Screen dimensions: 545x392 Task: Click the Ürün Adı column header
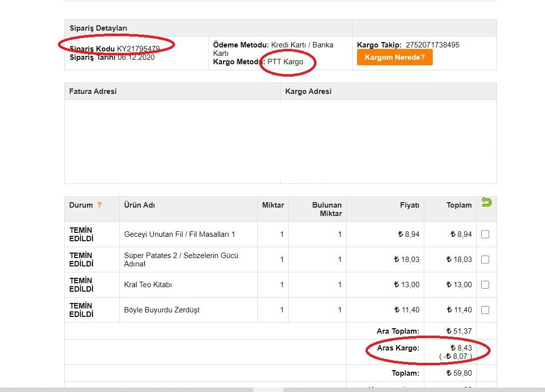[x=139, y=205]
